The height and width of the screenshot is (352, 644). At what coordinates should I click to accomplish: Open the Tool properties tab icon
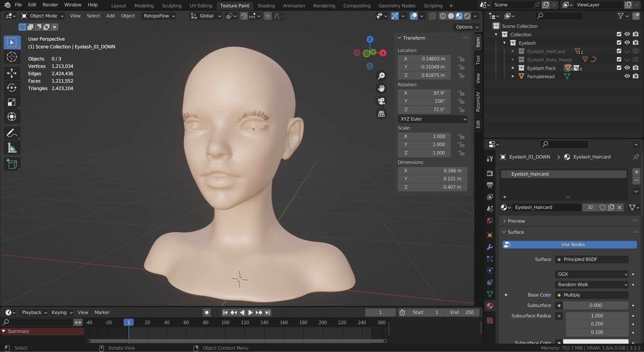490,159
